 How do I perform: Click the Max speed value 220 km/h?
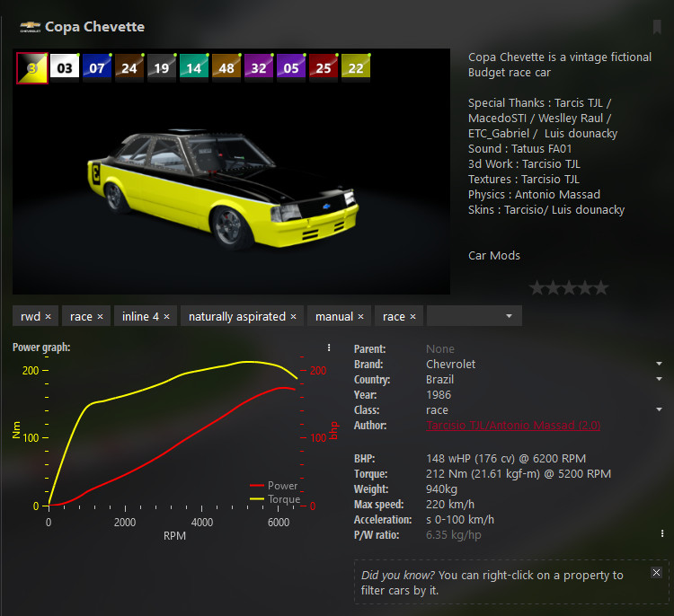point(449,505)
